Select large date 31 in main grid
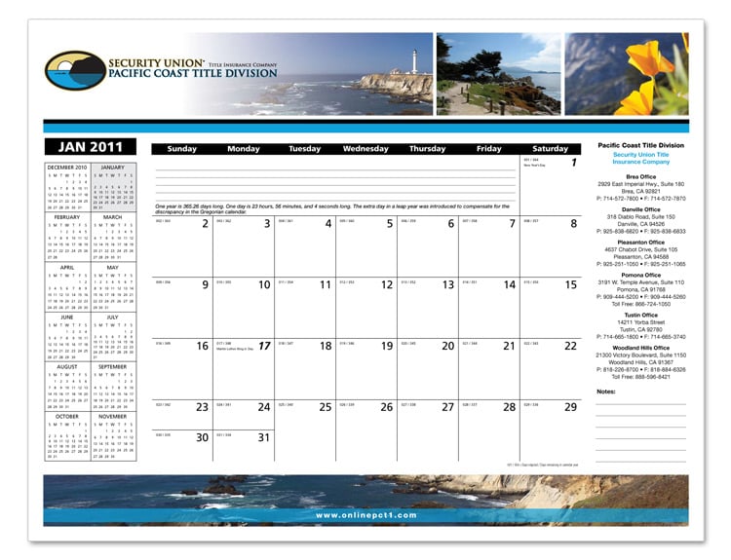This screenshot has width=731, height=560. (264, 437)
